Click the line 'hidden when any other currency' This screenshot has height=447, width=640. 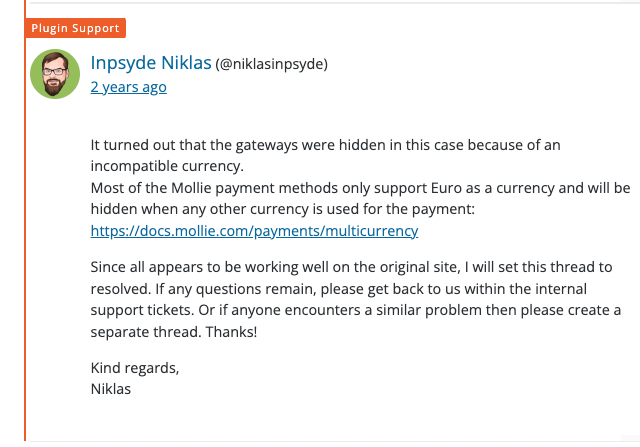pyautogui.click(x=282, y=209)
